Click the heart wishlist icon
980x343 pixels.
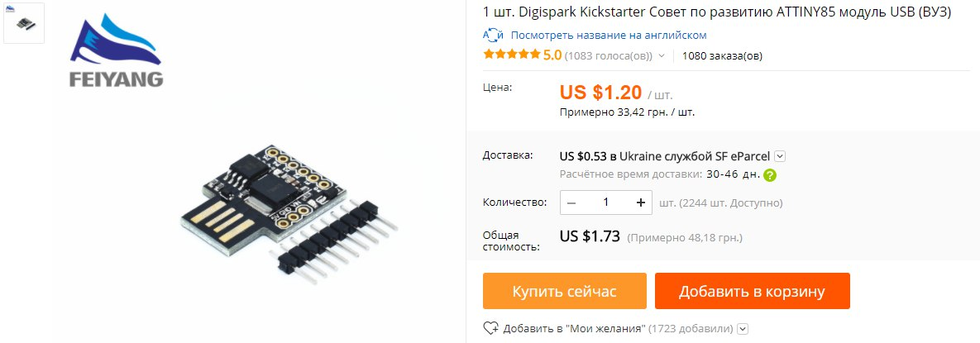click(491, 328)
